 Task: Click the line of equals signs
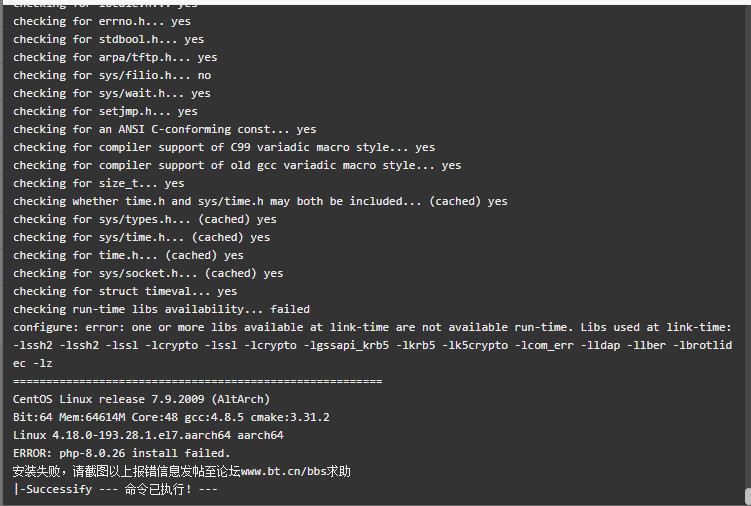click(197, 381)
